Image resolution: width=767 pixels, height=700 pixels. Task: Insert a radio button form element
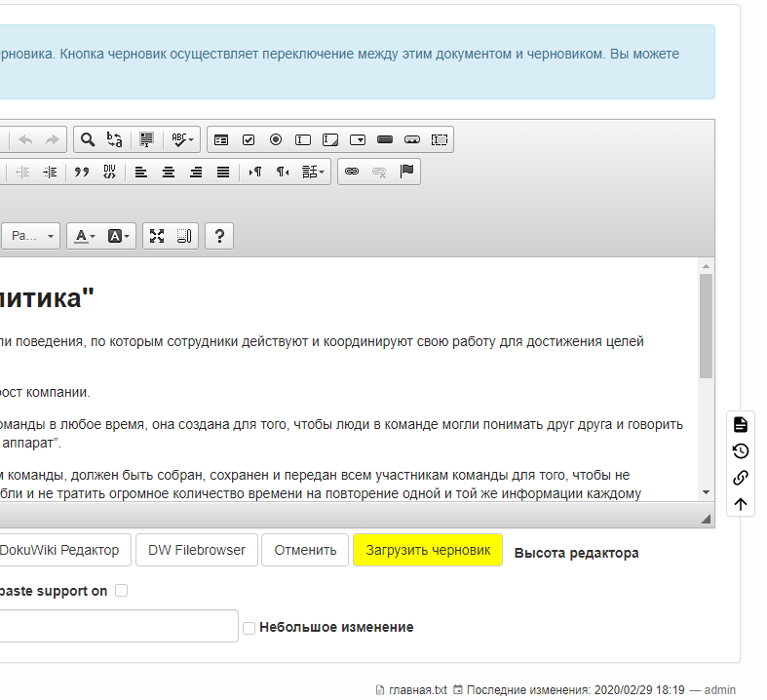276,139
